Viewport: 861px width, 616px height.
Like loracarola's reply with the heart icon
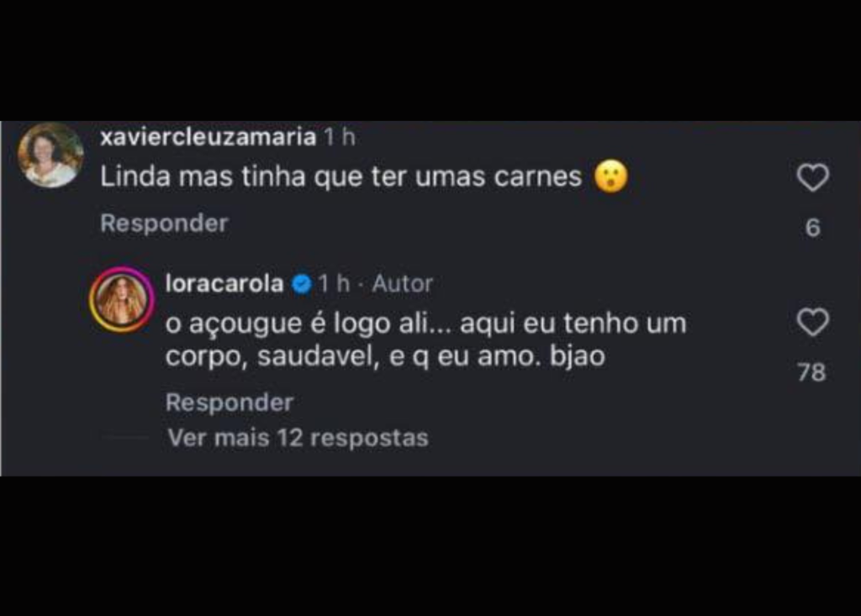coord(813,322)
